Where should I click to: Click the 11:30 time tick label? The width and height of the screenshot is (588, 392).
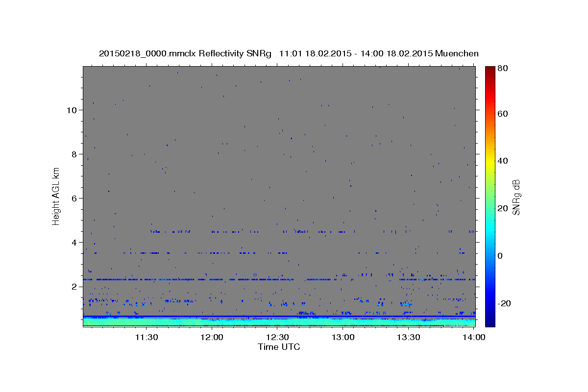pos(146,337)
